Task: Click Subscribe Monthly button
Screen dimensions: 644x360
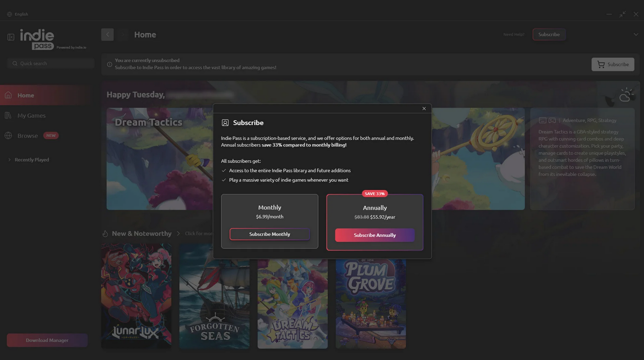Action: 270,234
